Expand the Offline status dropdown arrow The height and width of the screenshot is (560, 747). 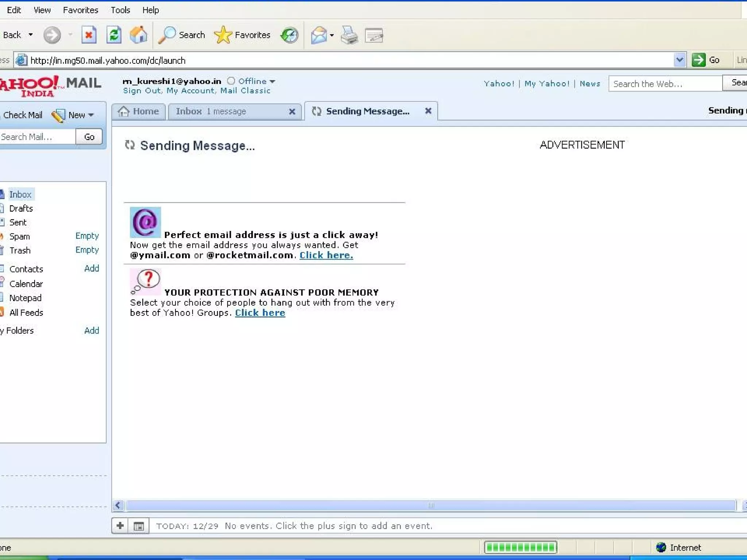[x=272, y=81]
